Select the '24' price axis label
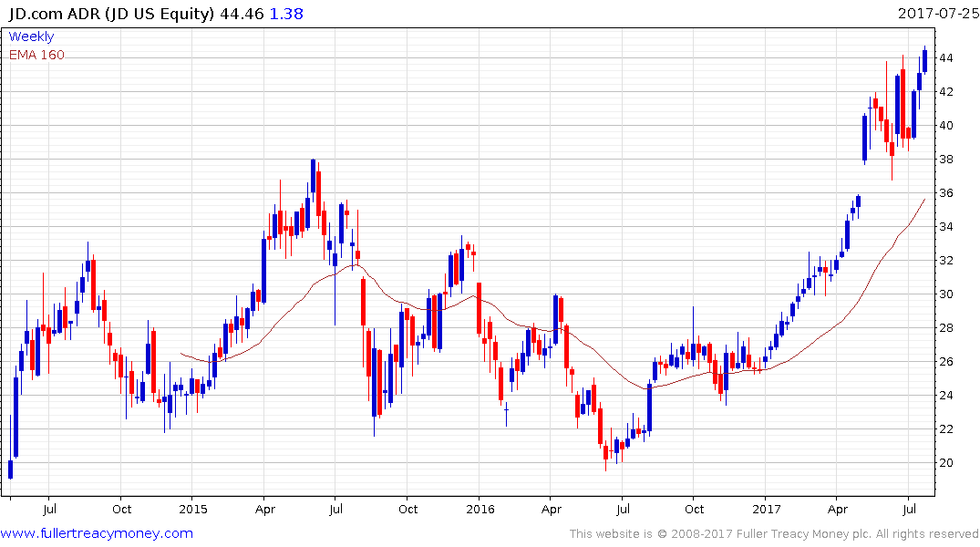 [x=945, y=396]
